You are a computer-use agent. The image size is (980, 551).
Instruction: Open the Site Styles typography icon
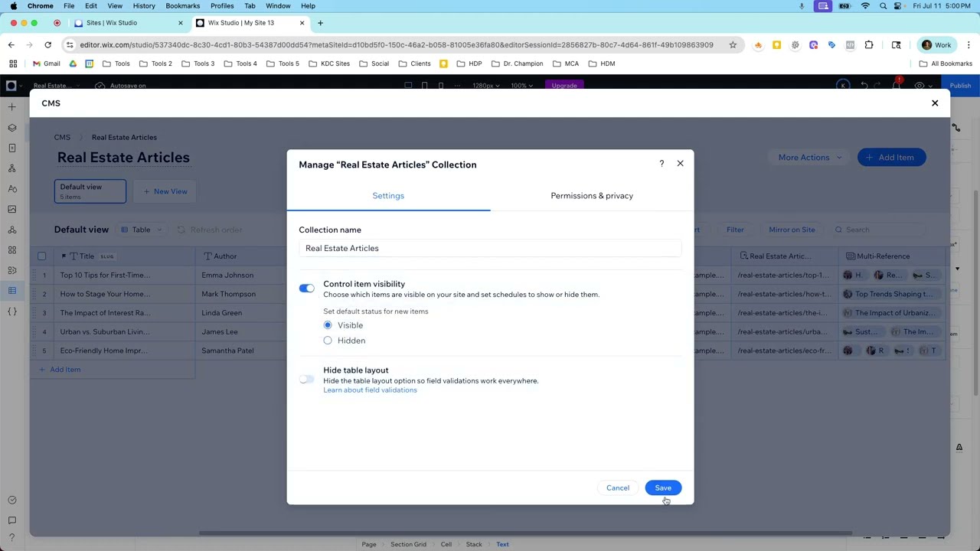click(11, 189)
